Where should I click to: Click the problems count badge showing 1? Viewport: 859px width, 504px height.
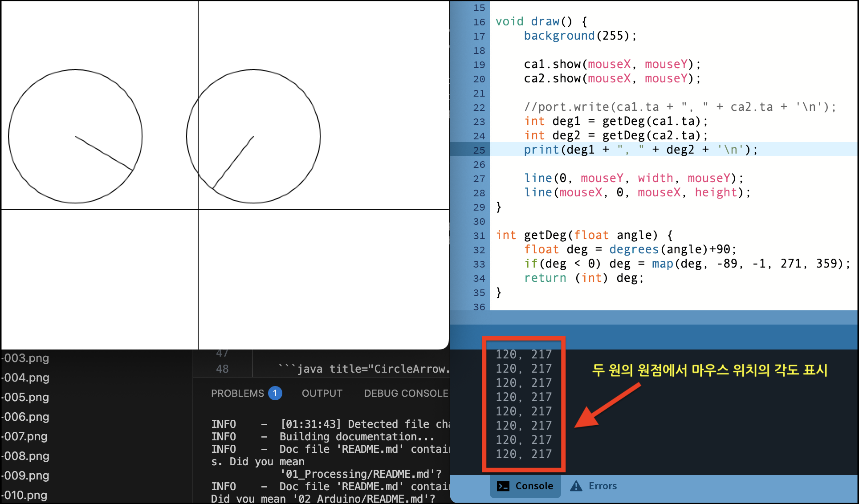point(275,393)
